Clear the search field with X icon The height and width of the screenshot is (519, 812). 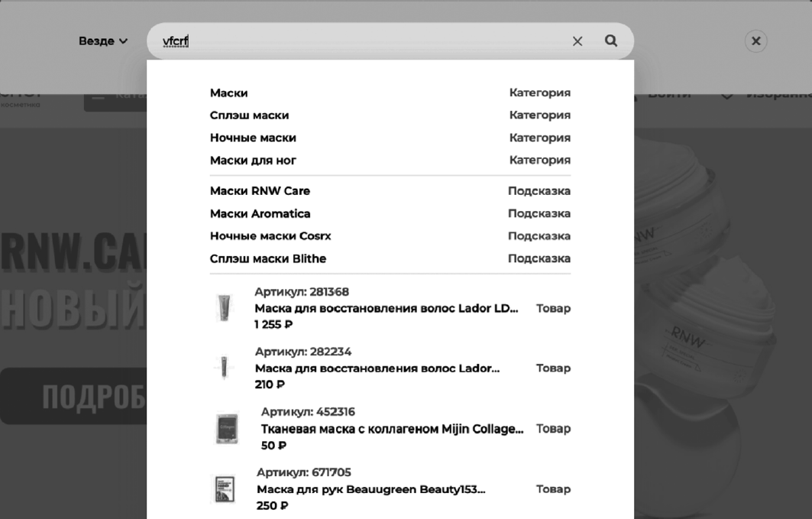click(577, 41)
